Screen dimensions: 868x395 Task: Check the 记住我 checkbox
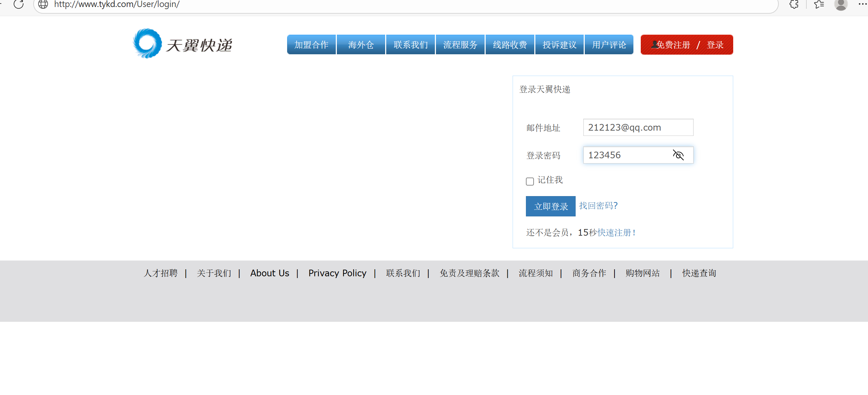[x=530, y=181]
